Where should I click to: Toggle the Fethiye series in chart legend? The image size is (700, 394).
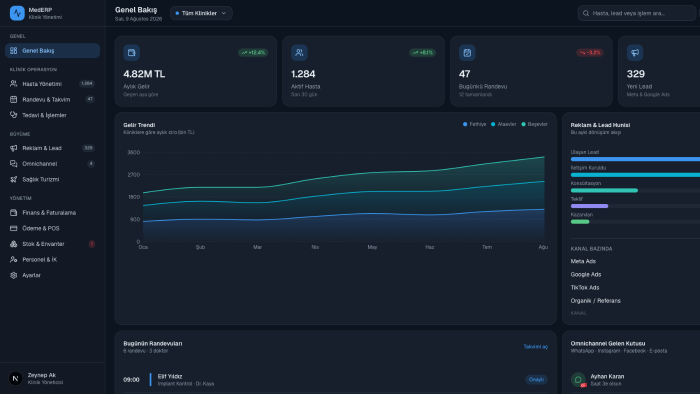click(474, 124)
